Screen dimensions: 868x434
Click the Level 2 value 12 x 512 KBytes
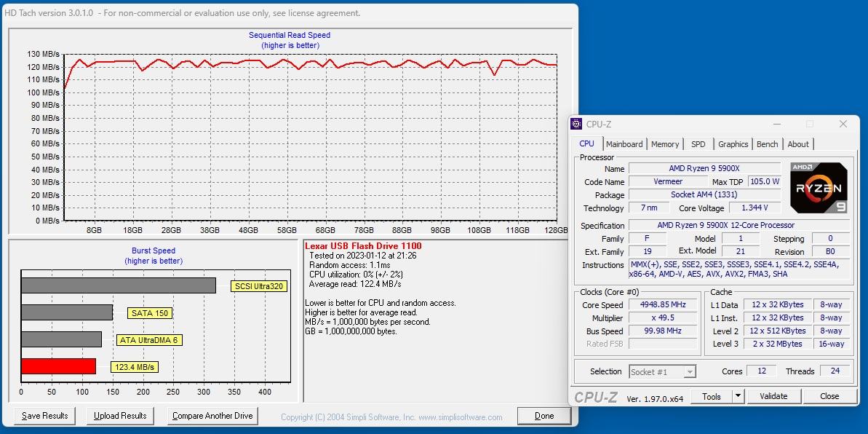tap(777, 331)
